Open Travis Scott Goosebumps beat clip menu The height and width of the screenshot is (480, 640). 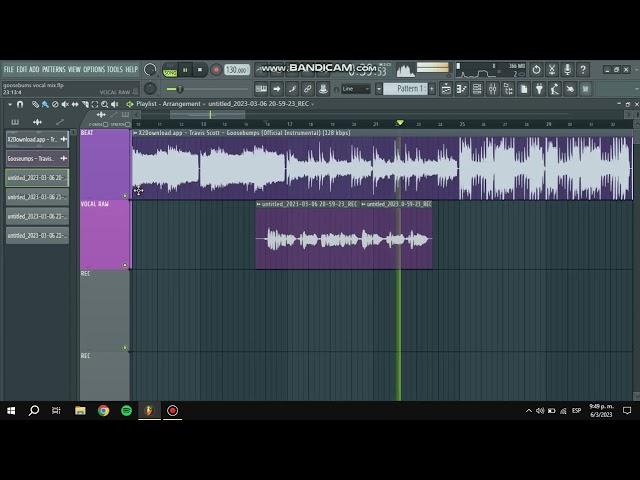point(135,133)
